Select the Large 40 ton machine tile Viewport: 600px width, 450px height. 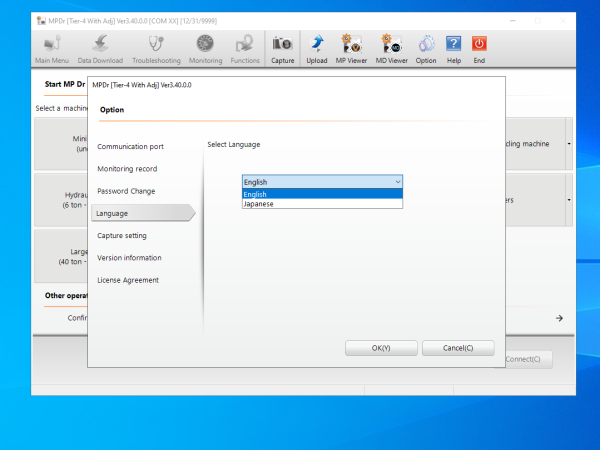click(61, 257)
